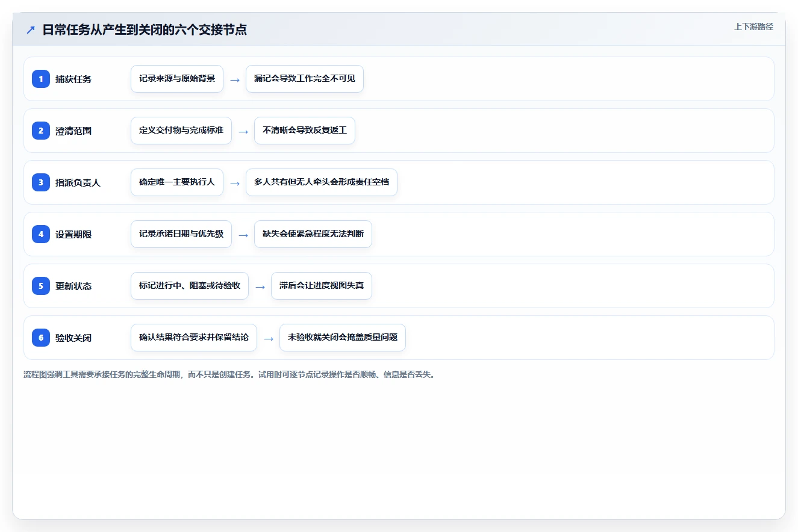
Task: Click the 不清晰会导致反复返工 box
Action: point(305,131)
